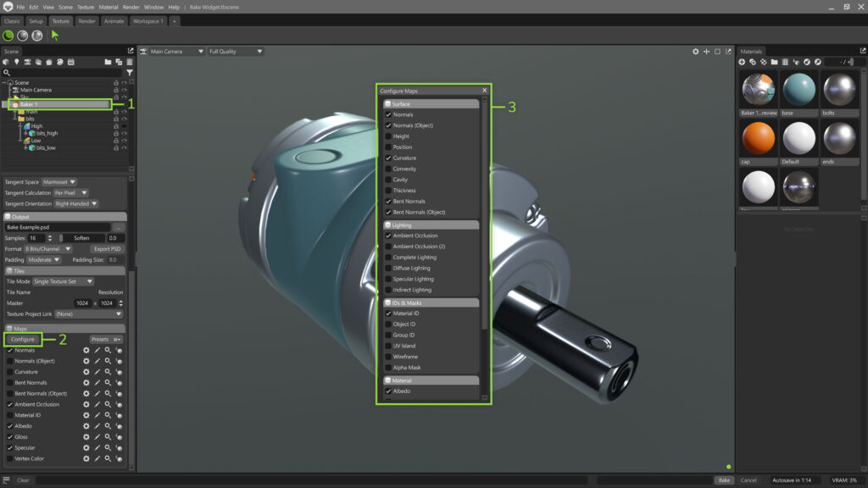The width and height of the screenshot is (868, 488).
Task: Click the green arrow selection tool
Action: [55, 36]
